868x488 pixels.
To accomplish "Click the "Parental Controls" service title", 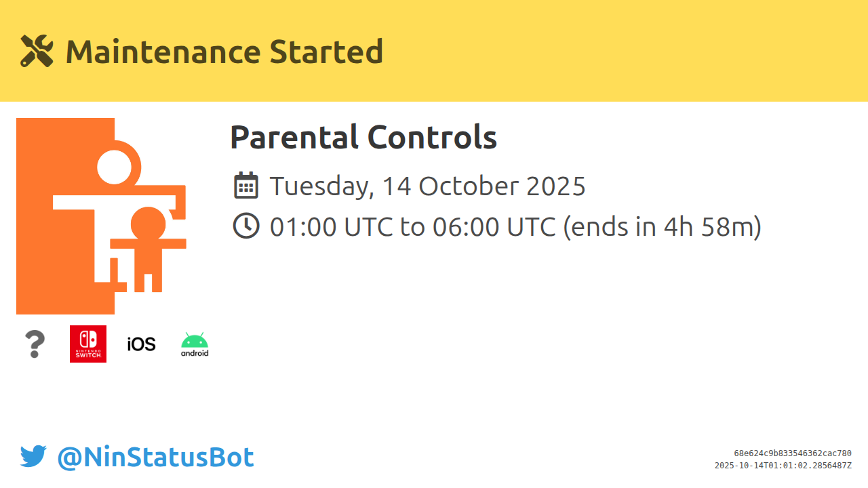I will (363, 138).
